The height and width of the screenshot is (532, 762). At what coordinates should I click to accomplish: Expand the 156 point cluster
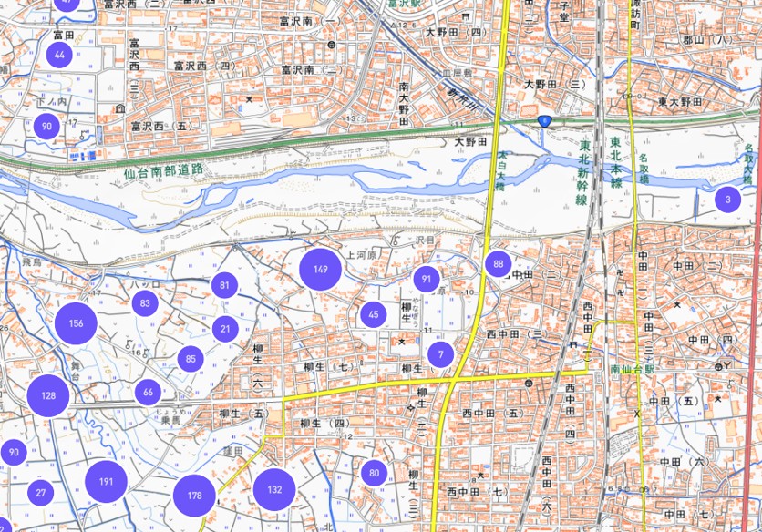pyautogui.click(x=76, y=323)
